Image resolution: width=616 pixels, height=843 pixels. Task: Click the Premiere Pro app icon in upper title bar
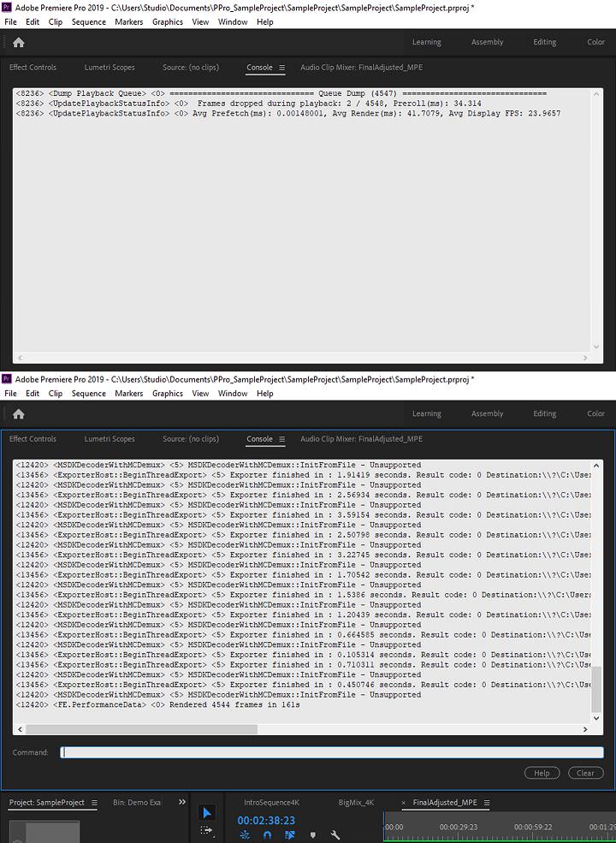pos(7,8)
